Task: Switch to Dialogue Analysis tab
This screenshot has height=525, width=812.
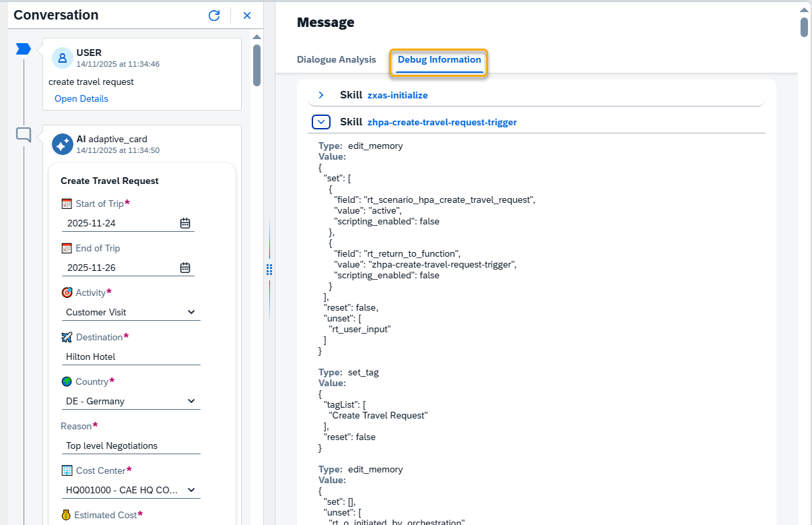Action: (336, 59)
